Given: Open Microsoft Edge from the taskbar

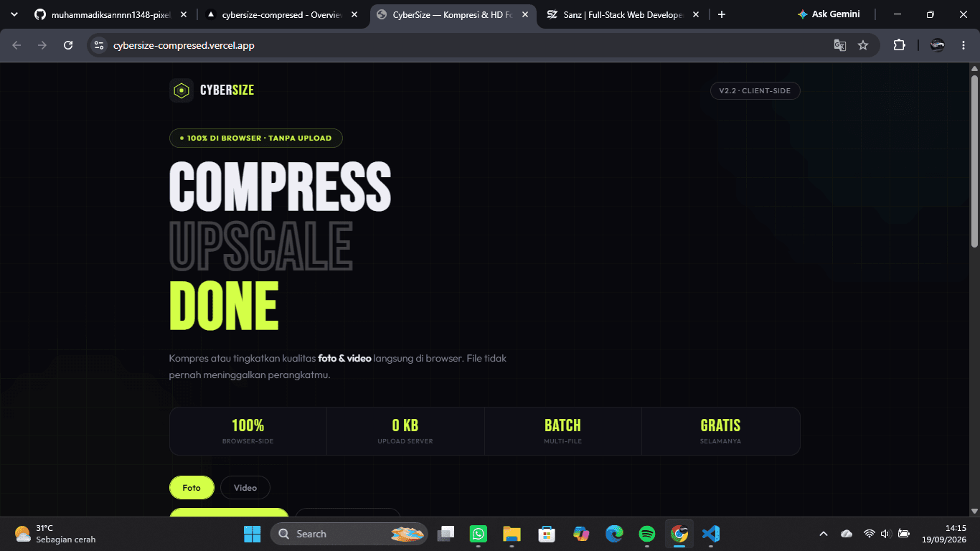Looking at the screenshot, I should point(614,534).
